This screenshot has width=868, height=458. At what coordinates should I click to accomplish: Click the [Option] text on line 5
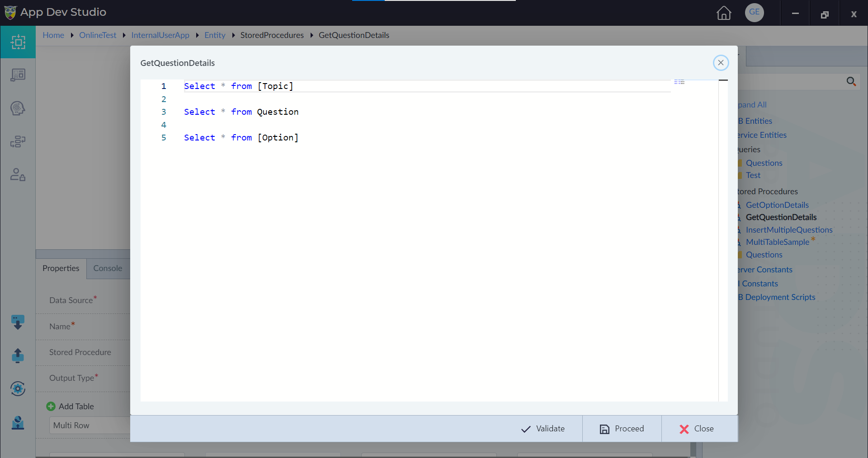click(x=278, y=138)
